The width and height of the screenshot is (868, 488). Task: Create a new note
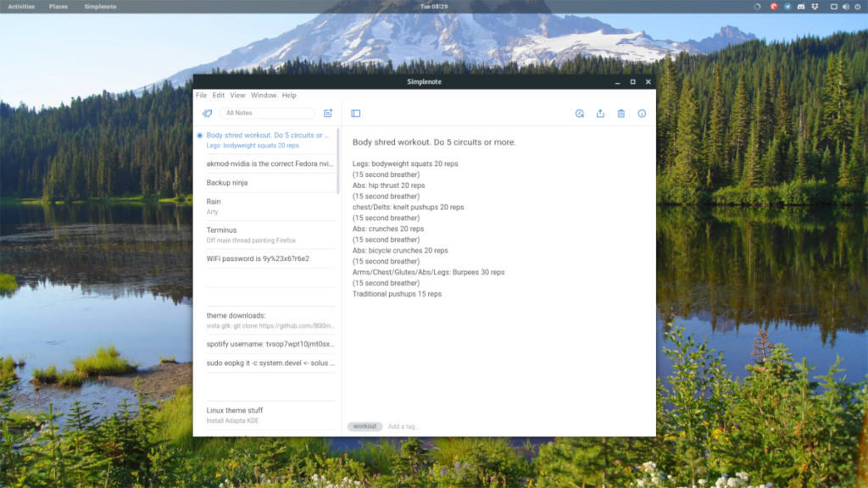pyautogui.click(x=329, y=113)
